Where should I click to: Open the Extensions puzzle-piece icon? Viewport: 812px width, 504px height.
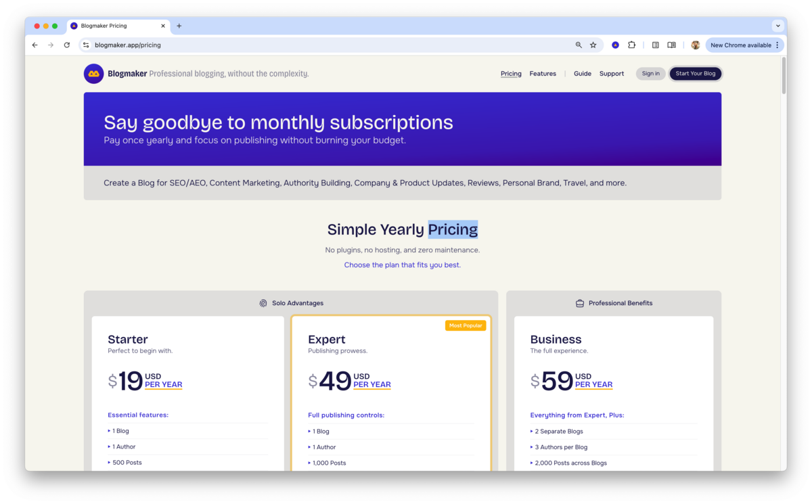point(631,45)
